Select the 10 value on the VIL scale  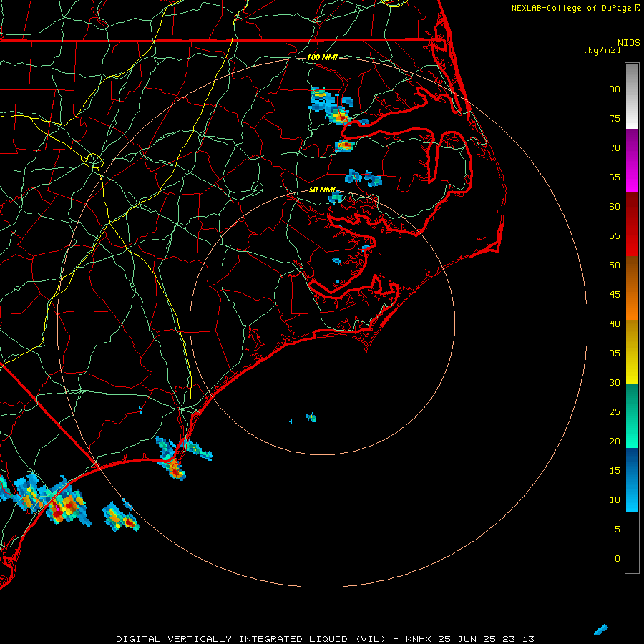point(615,500)
